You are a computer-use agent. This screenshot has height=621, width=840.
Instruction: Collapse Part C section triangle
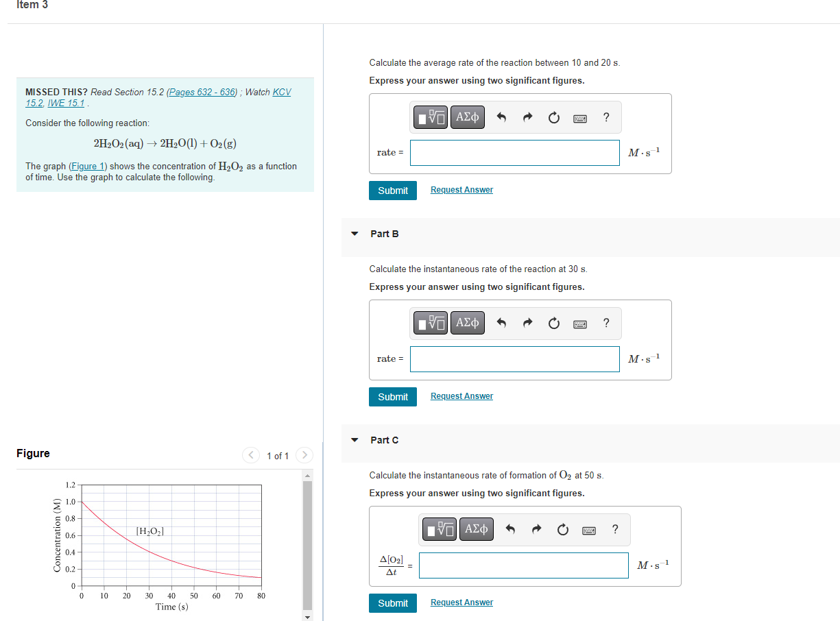click(355, 440)
